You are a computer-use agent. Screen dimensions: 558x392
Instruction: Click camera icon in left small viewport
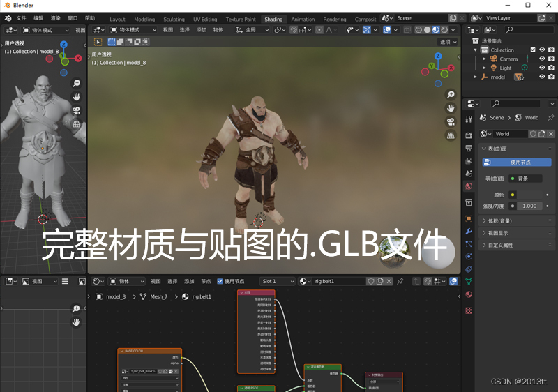coord(76,110)
